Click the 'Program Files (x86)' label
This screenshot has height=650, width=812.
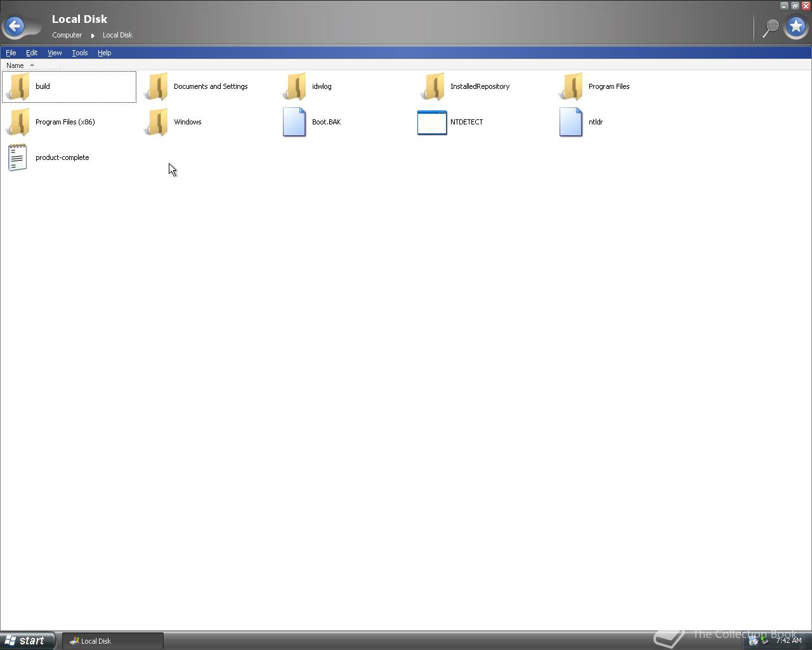(65, 122)
